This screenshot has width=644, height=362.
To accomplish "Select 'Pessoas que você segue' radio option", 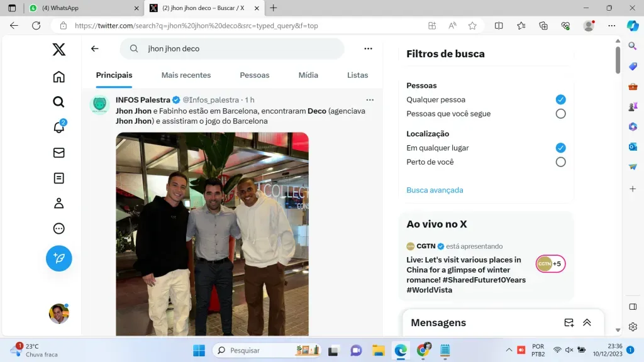I will point(560,114).
